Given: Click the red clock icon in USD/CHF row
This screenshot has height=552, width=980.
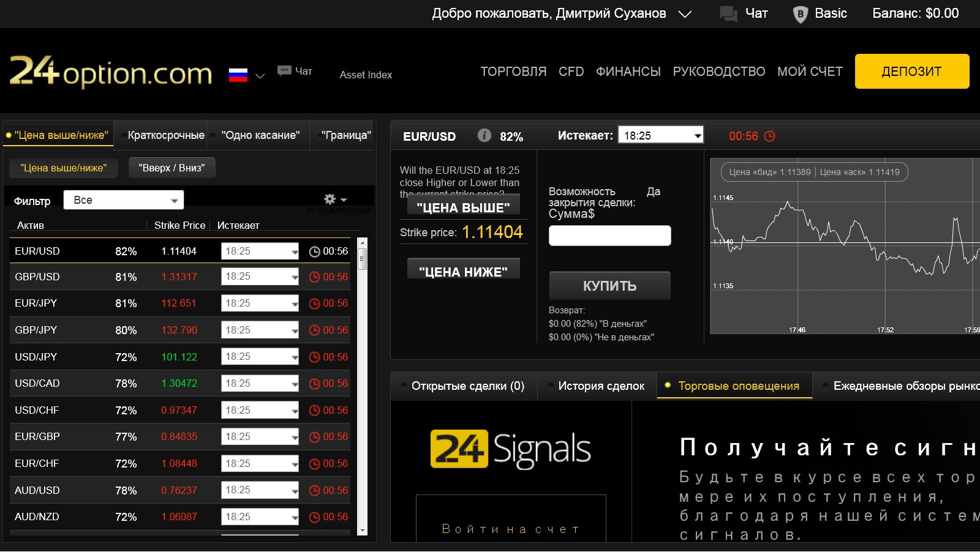Looking at the screenshot, I should (x=314, y=411).
